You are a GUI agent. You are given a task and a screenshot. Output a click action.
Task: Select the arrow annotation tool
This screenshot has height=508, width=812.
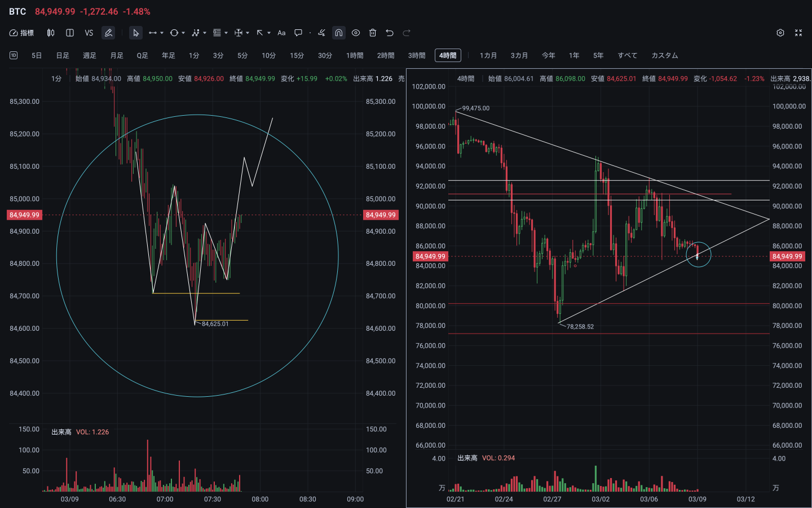pos(260,33)
